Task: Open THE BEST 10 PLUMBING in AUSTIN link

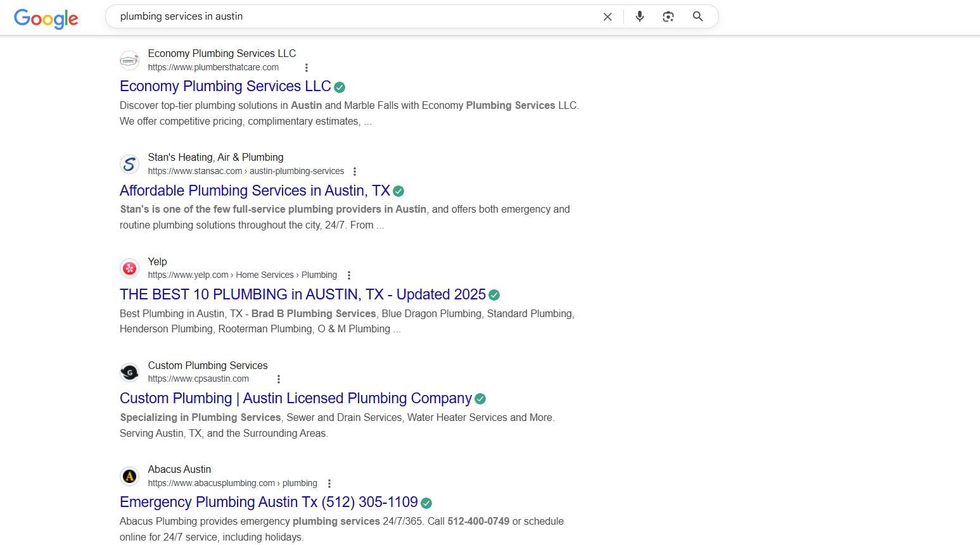Action: (x=303, y=294)
